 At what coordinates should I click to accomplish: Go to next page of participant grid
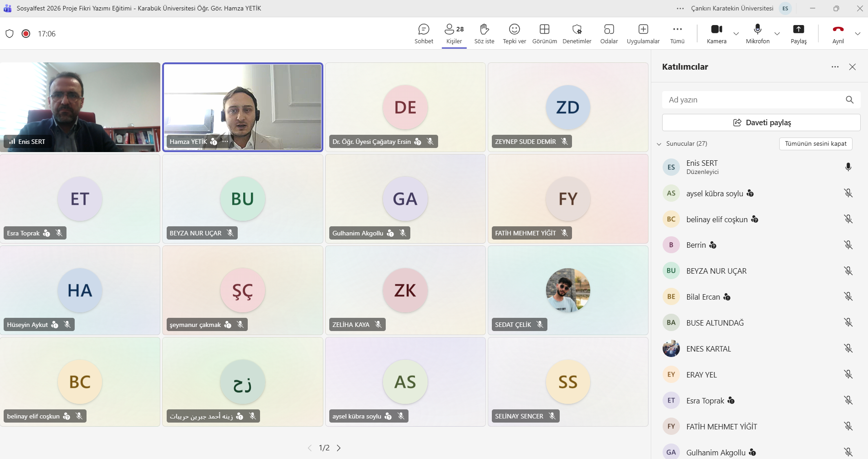click(x=339, y=448)
